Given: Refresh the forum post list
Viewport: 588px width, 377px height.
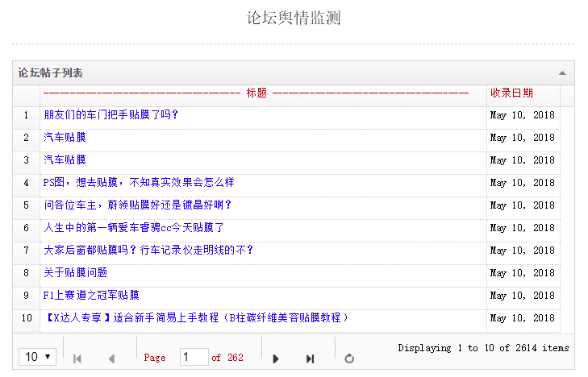Looking at the screenshot, I should (349, 358).
